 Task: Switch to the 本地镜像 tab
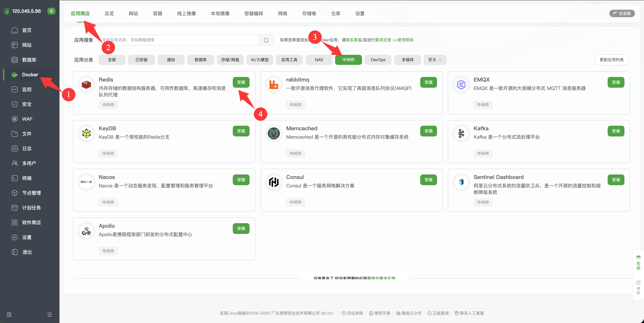(220, 13)
